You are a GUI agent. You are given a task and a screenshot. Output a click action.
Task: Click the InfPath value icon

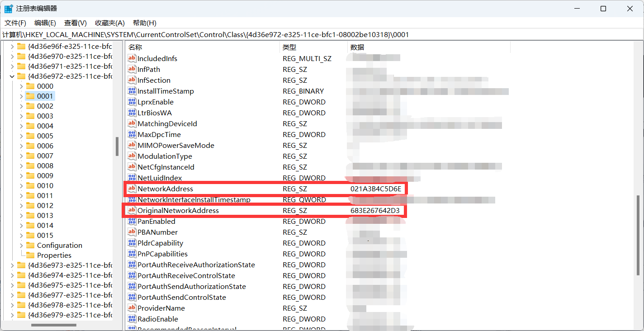pos(132,69)
